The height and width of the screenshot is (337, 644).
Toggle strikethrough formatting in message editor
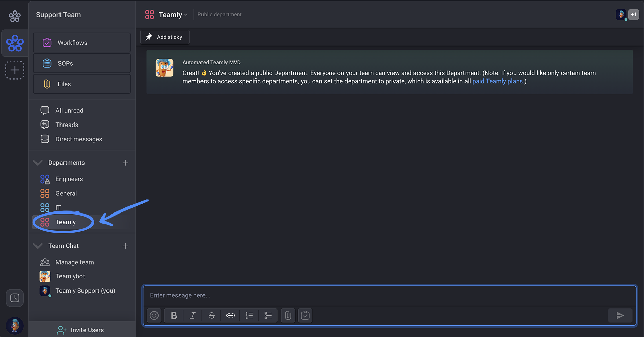coord(212,315)
